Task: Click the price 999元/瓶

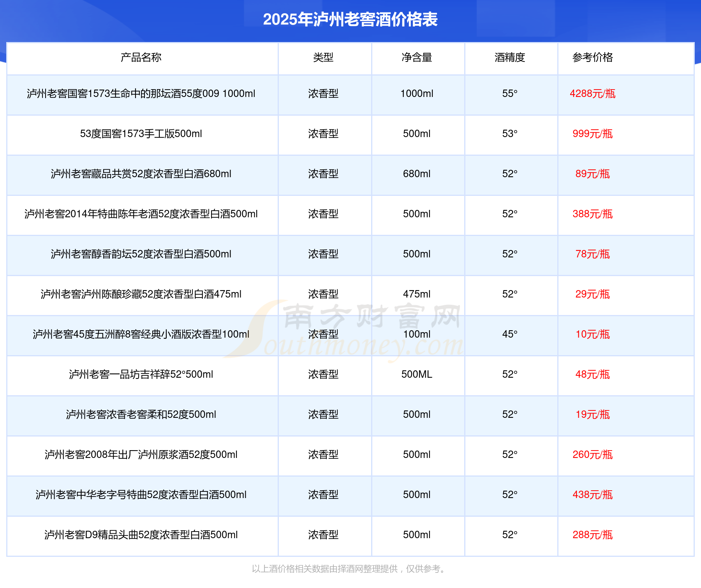Action: pos(592,134)
